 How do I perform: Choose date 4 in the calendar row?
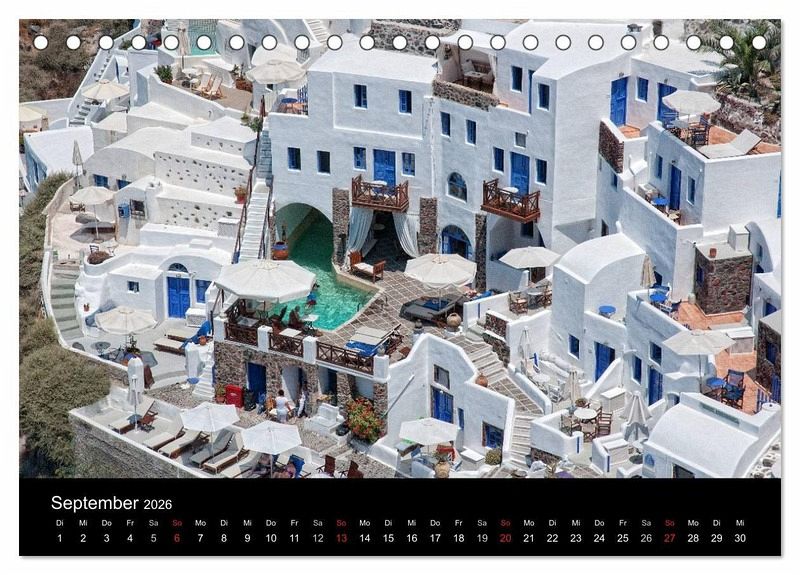(x=130, y=538)
